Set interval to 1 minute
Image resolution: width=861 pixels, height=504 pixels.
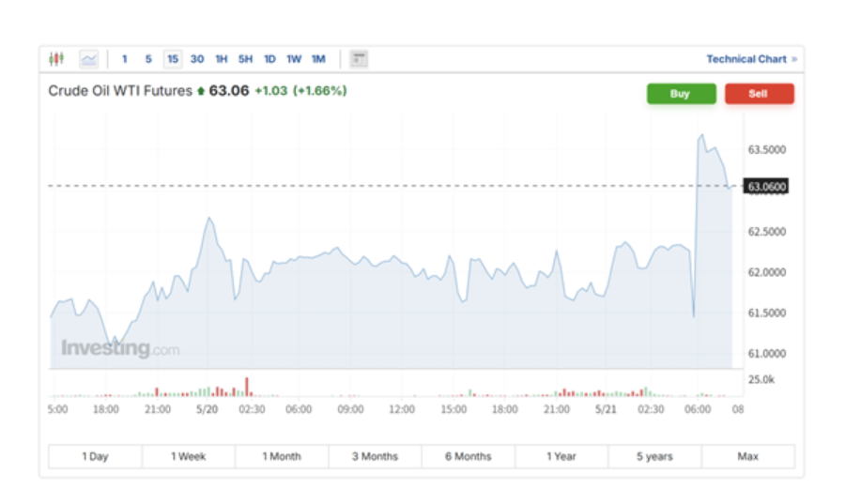[125, 59]
